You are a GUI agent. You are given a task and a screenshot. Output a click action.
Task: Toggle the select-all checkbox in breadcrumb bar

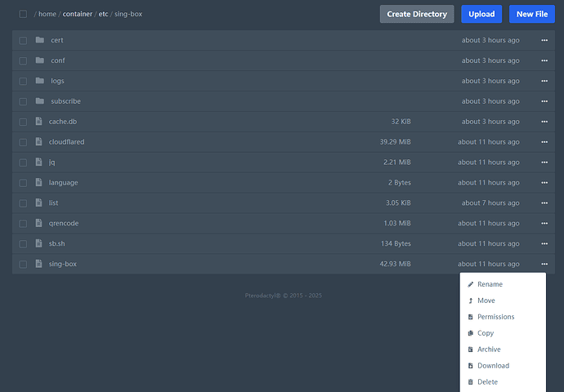23,14
